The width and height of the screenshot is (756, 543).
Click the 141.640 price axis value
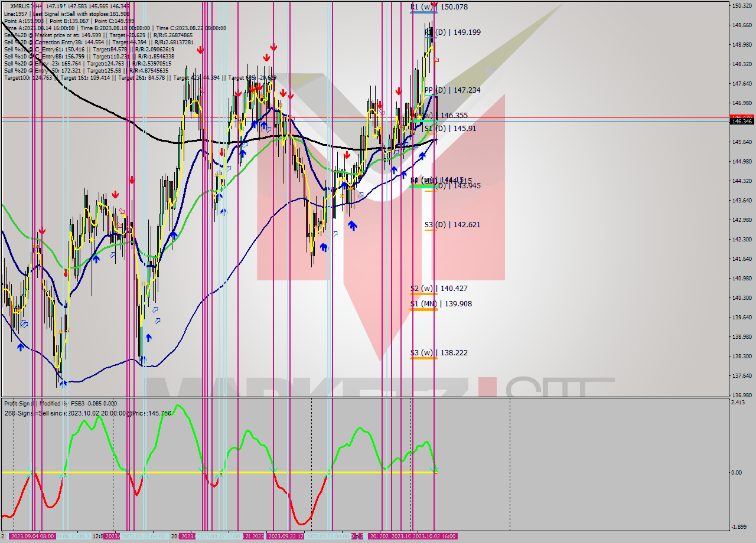(741, 259)
